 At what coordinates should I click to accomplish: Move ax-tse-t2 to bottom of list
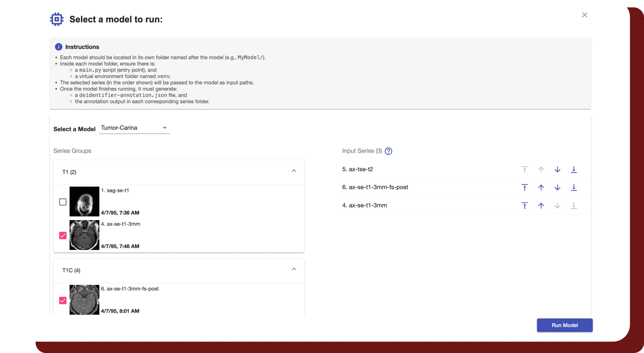point(574,169)
